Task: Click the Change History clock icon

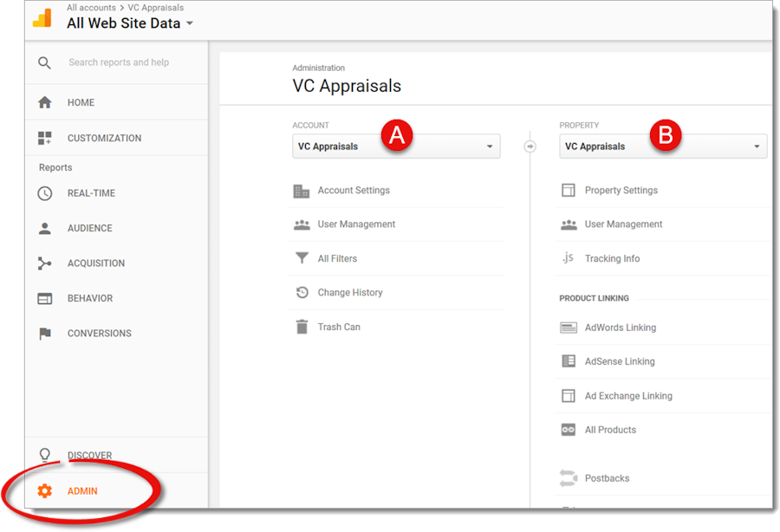Action: pyautogui.click(x=302, y=292)
